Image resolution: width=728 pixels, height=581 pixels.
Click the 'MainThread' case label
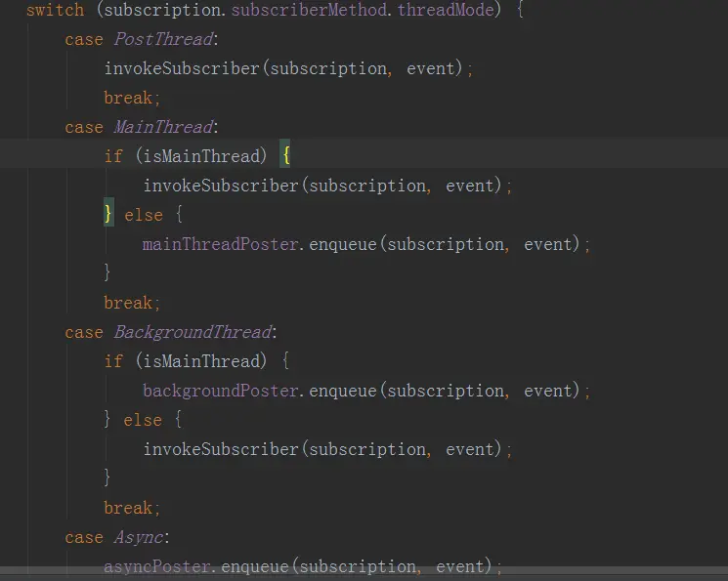(x=163, y=127)
